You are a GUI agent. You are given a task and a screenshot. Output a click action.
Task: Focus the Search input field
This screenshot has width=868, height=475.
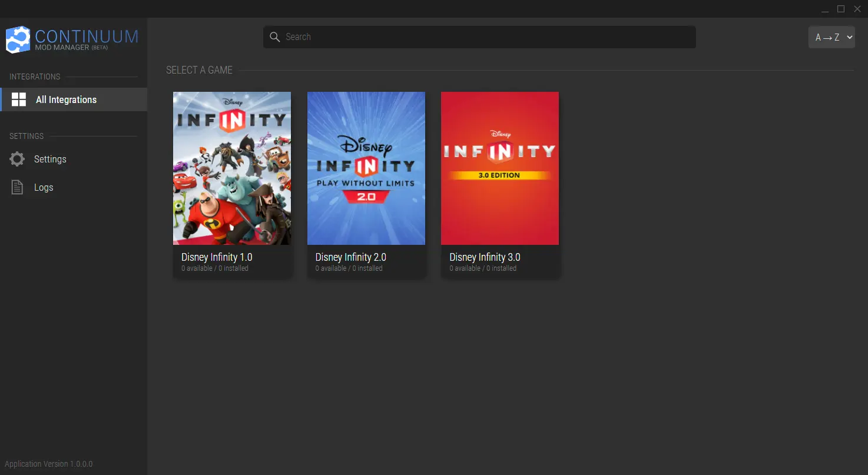[x=479, y=37]
